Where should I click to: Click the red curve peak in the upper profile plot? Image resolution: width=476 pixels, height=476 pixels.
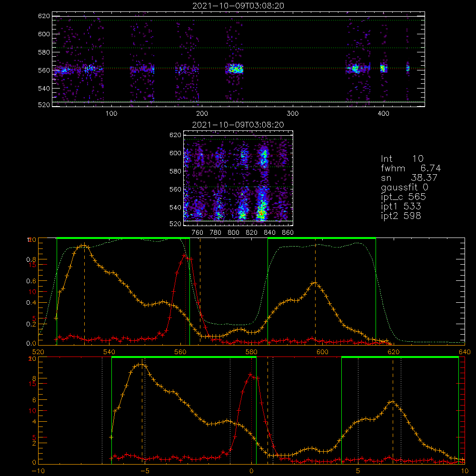coord(184,255)
